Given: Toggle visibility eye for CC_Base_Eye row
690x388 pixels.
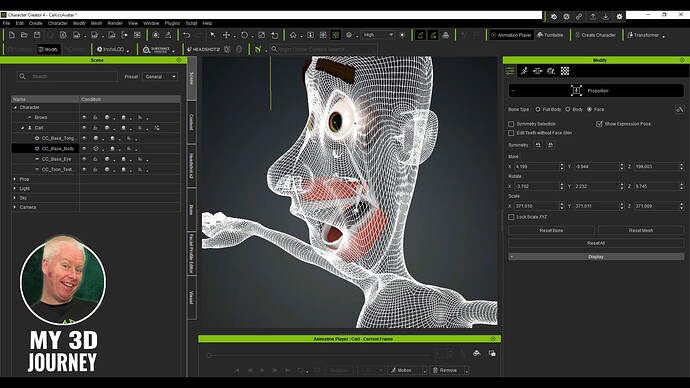Looking at the screenshot, I should 84,159.
